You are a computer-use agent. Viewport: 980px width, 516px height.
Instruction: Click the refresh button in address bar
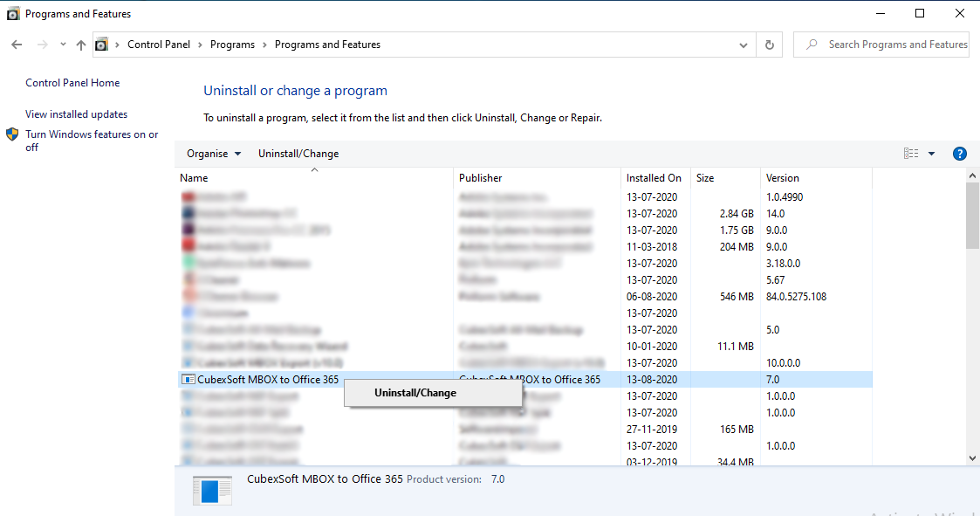point(769,45)
